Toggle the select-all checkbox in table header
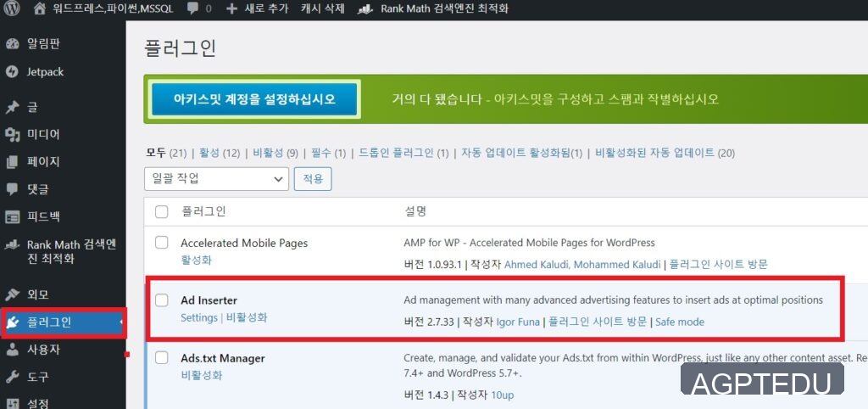Image resolution: width=868 pixels, height=409 pixels. pos(162,211)
